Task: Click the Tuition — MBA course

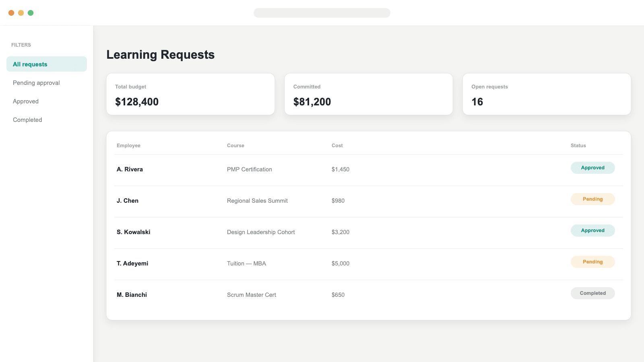Action: tap(246, 263)
